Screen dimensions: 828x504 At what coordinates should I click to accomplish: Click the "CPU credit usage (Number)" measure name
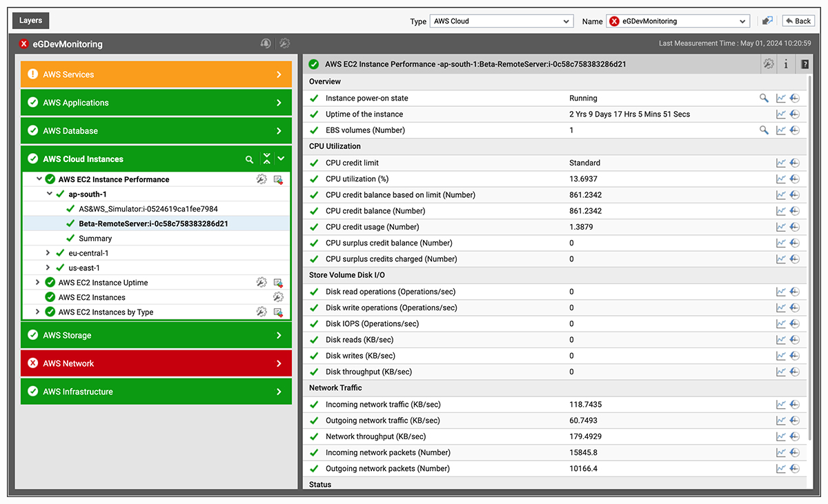click(373, 227)
